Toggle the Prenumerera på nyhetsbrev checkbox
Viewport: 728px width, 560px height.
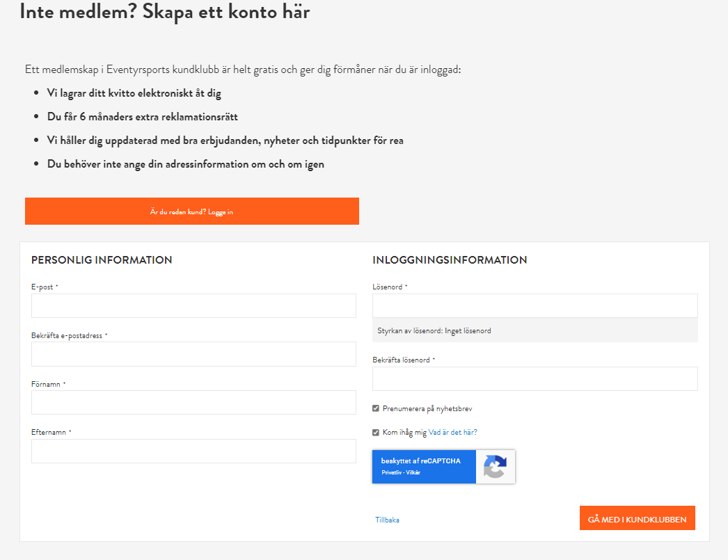click(x=376, y=408)
